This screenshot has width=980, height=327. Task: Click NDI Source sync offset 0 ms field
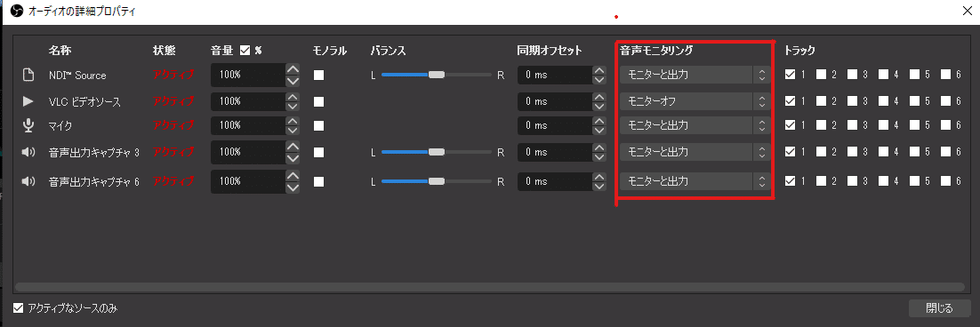click(x=555, y=75)
